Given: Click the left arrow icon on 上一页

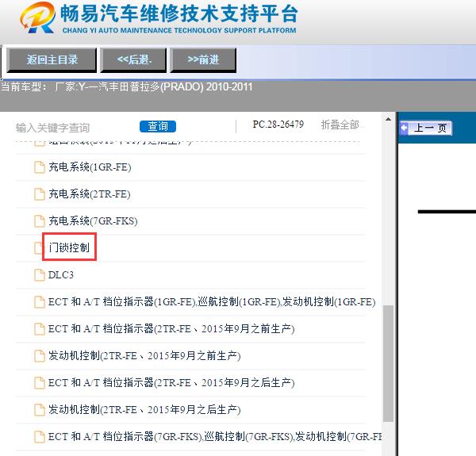Looking at the screenshot, I should point(404,128).
